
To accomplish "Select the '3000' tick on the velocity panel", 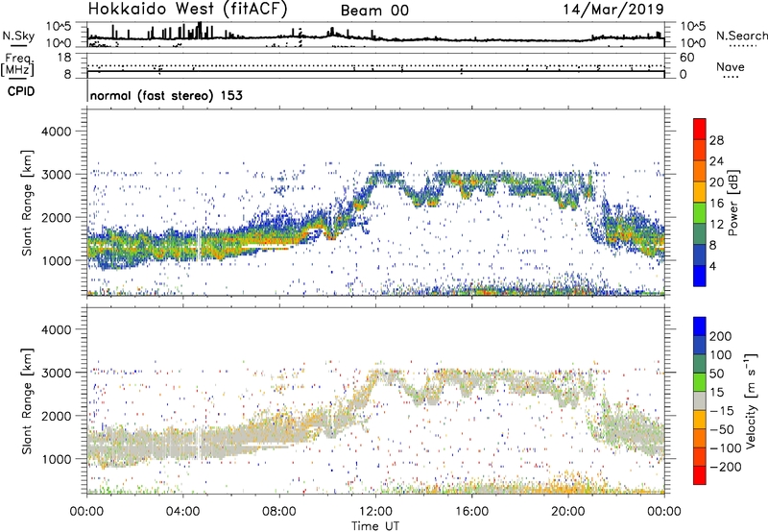I will click(56, 373).
